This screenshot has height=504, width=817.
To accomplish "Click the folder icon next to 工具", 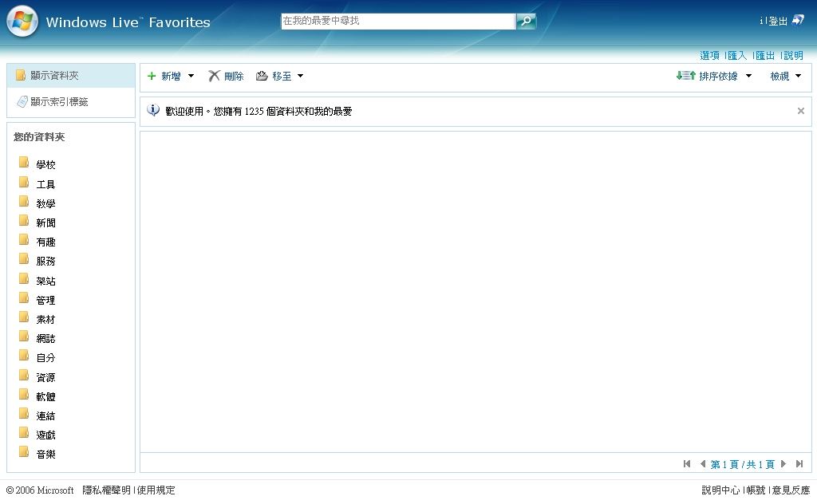I will pos(24,183).
